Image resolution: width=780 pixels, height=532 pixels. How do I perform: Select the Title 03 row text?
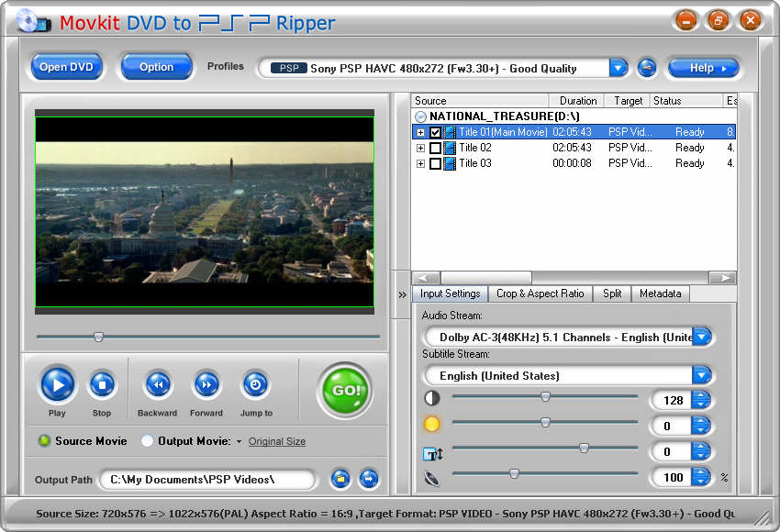pyautogui.click(x=475, y=163)
